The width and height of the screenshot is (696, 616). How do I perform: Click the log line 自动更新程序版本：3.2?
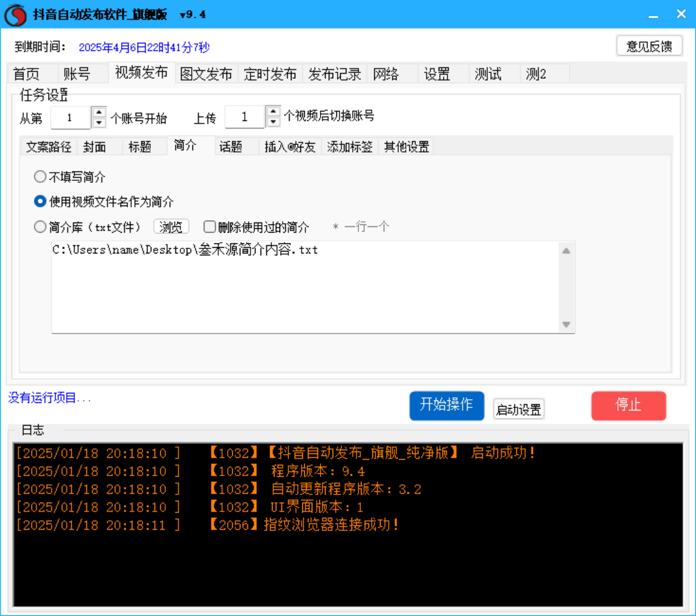219,489
